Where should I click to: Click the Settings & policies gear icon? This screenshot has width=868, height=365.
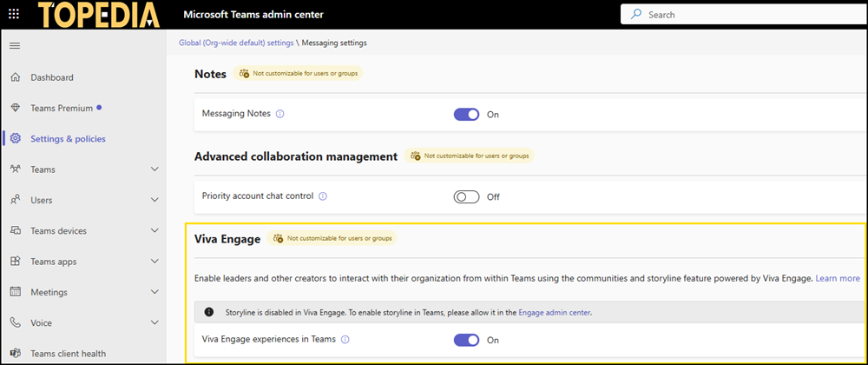(x=16, y=138)
